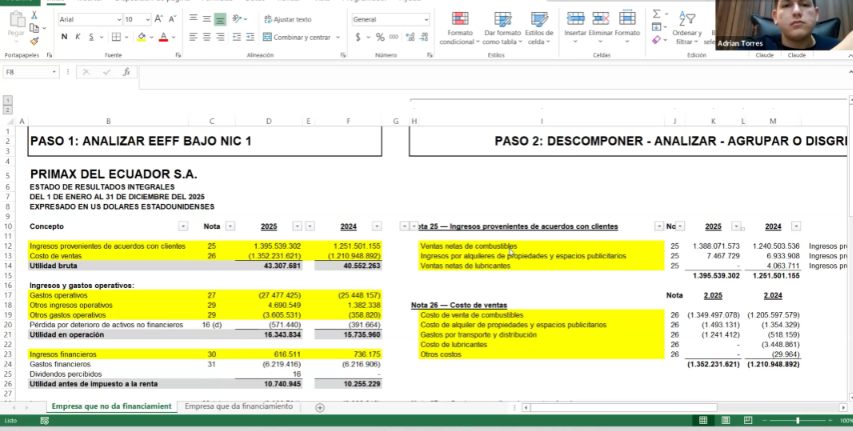
Task: Add a new sheet with plus icon
Action: (320, 408)
